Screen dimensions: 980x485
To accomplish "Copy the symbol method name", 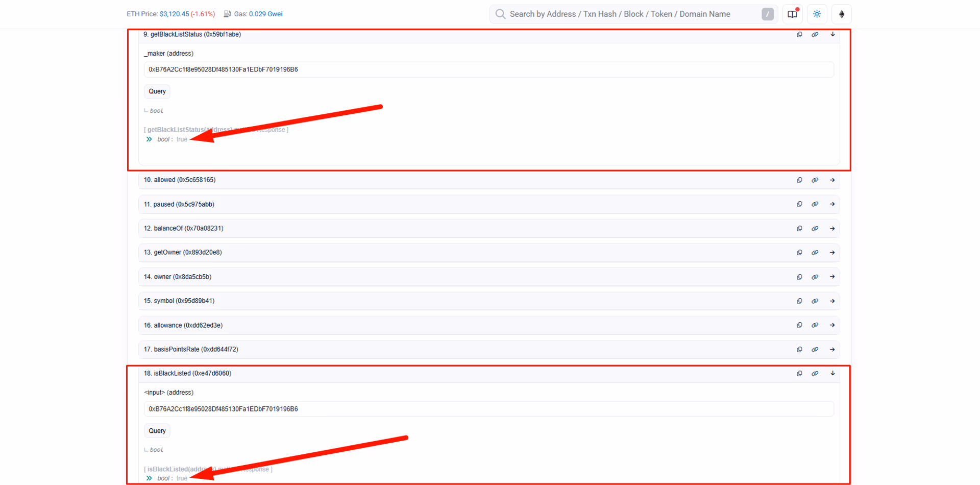I will tap(799, 301).
